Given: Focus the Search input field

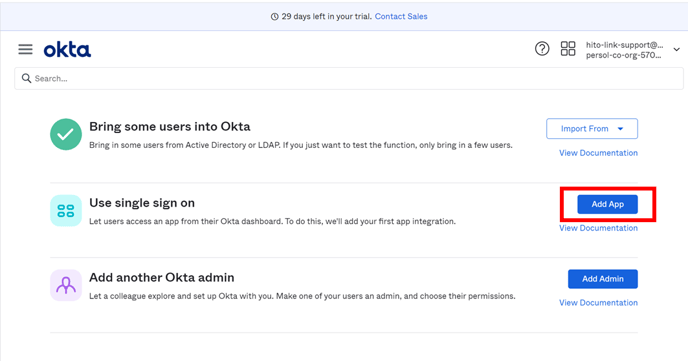Looking at the screenshot, I should (349, 79).
